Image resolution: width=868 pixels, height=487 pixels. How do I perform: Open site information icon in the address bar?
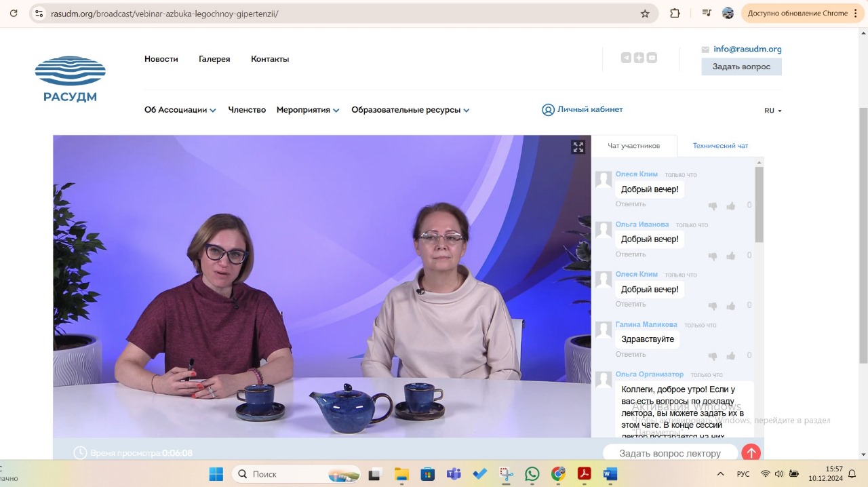click(x=39, y=14)
